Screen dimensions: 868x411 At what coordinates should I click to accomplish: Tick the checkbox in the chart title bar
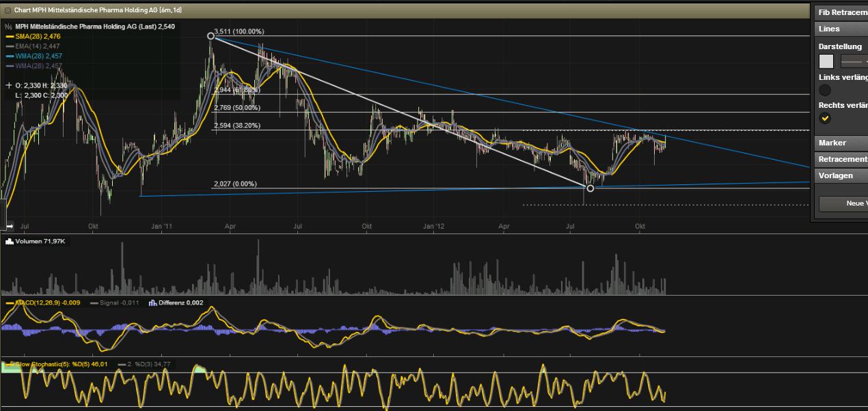8,11
